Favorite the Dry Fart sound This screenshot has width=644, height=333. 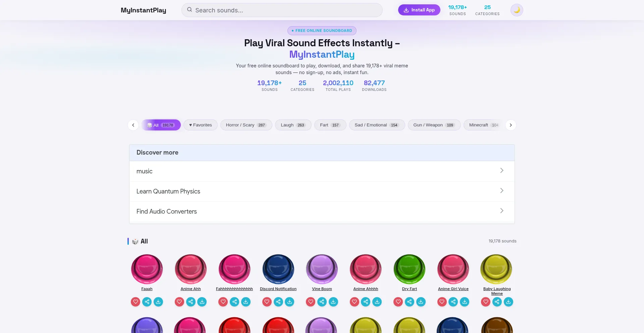tap(398, 302)
